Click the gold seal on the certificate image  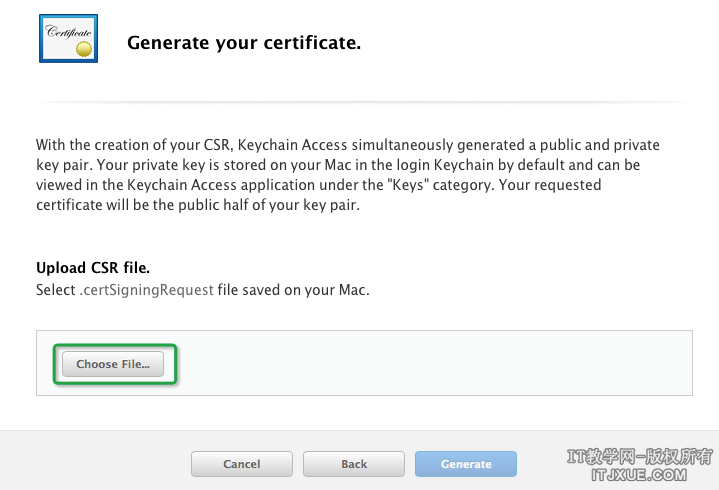(x=87, y=47)
